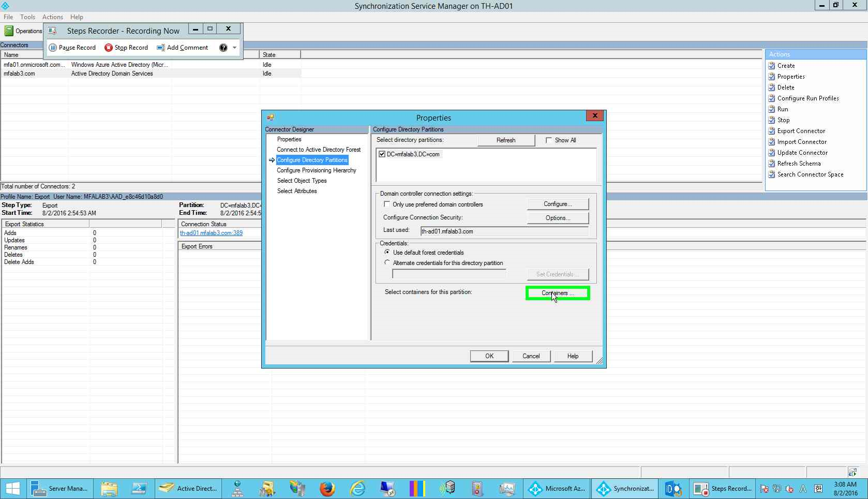Click the Run action icon

772,109
